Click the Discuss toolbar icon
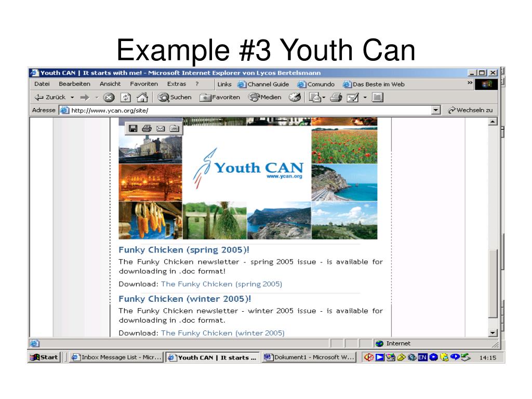This screenshot has width=532, height=399. click(x=377, y=98)
